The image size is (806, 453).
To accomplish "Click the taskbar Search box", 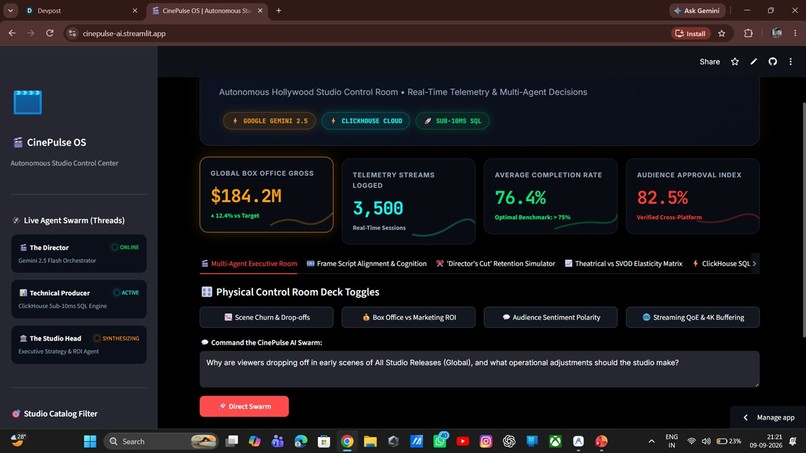I will [160, 441].
